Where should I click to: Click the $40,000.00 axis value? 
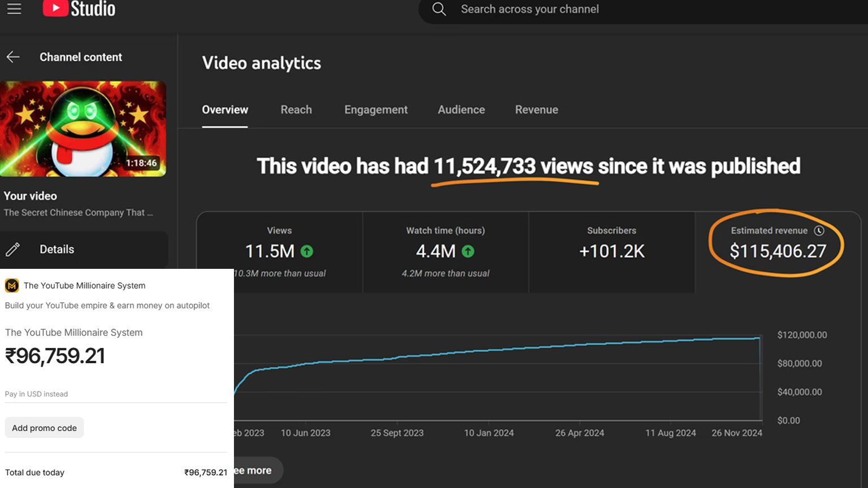click(800, 391)
